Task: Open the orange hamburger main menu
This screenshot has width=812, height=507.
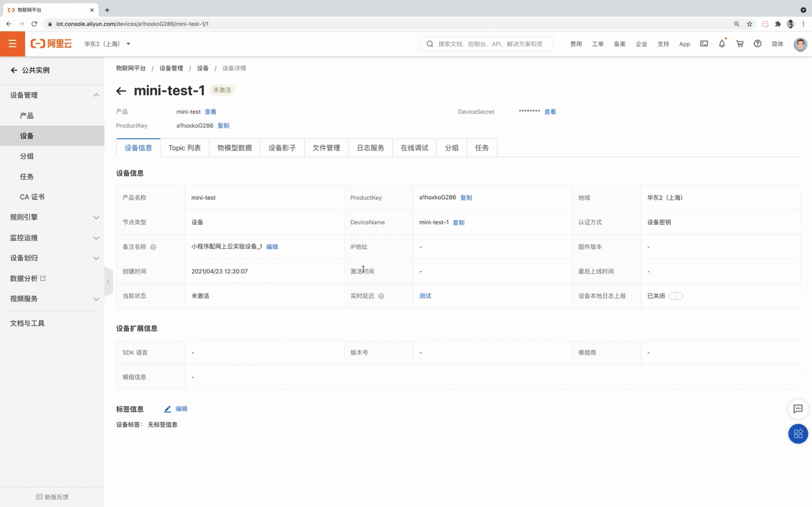Action: [x=12, y=44]
